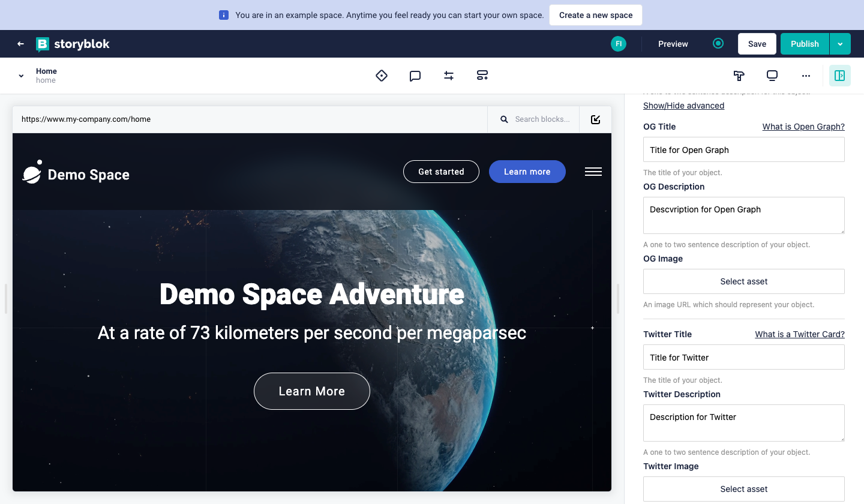This screenshot has height=504, width=864.
Task: Publish the story
Action: pyautogui.click(x=805, y=44)
